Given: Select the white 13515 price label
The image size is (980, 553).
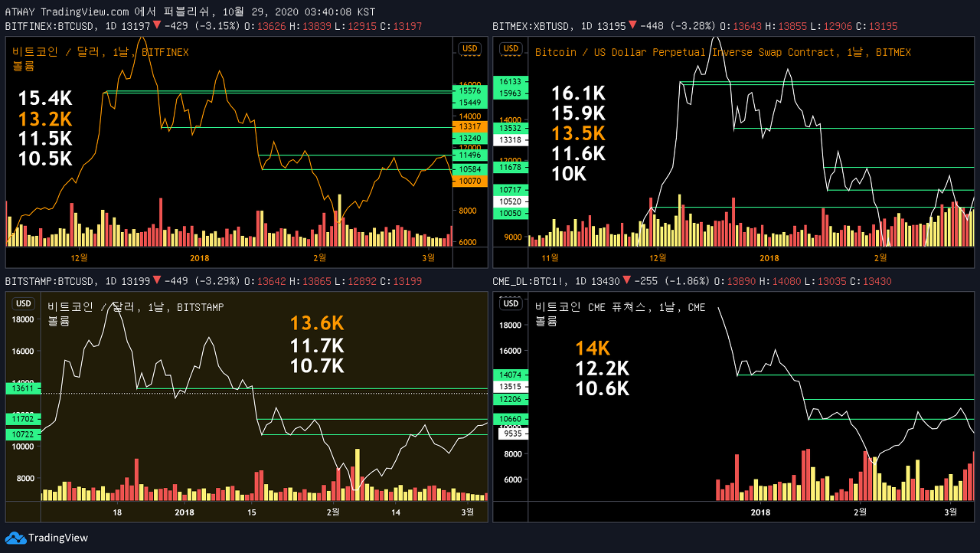Looking at the screenshot, I should click(511, 387).
